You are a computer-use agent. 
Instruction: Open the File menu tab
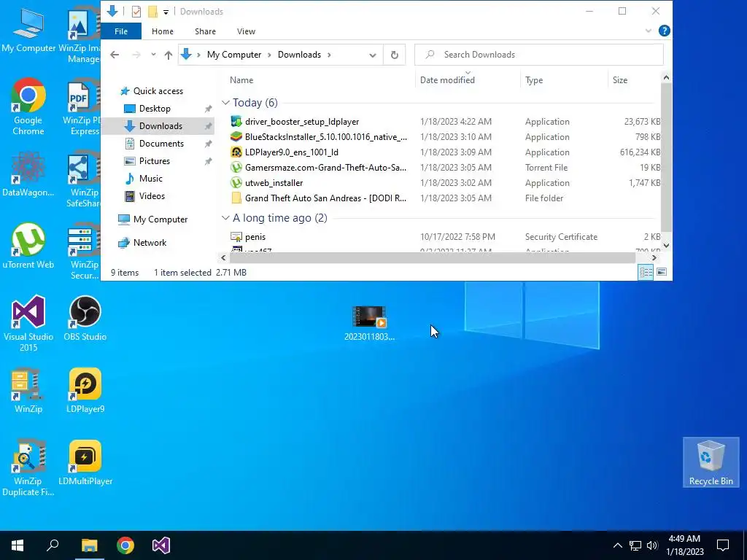click(x=121, y=31)
